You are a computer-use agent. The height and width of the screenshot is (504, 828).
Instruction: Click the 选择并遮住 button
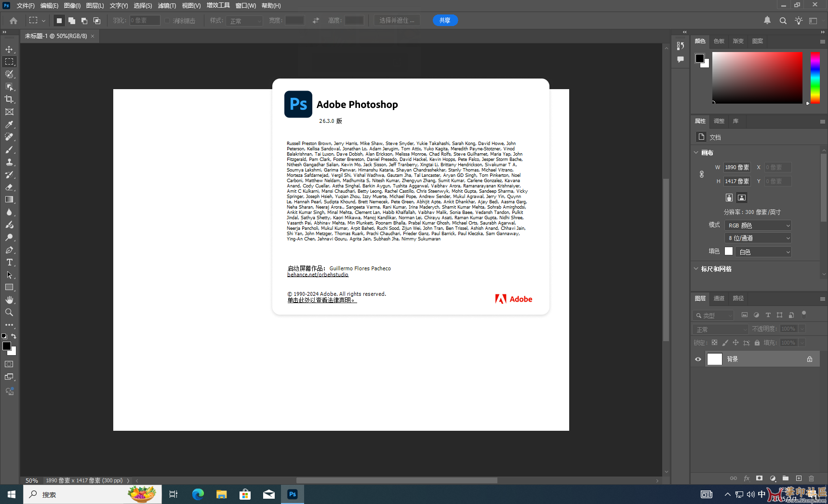click(x=397, y=20)
